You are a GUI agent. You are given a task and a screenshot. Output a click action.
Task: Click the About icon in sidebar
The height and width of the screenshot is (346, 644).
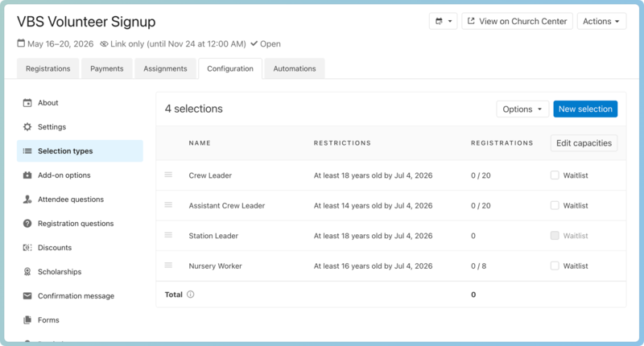tap(27, 103)
